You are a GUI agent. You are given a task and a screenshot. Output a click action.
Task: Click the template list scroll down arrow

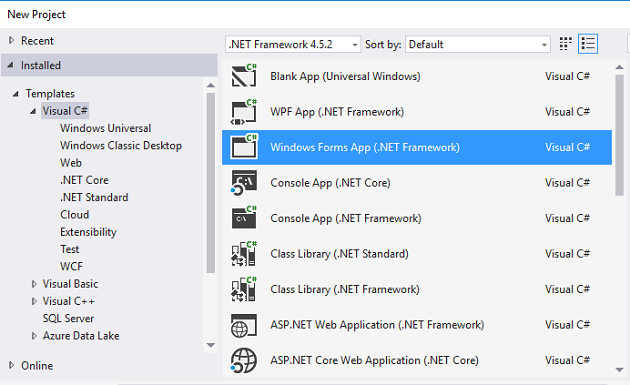pos(619,370)
